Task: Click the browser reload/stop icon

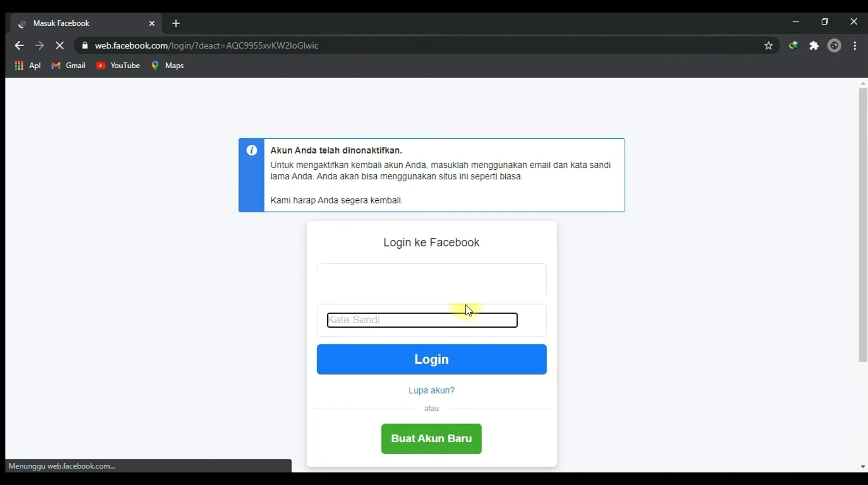Action: point(60,45)
